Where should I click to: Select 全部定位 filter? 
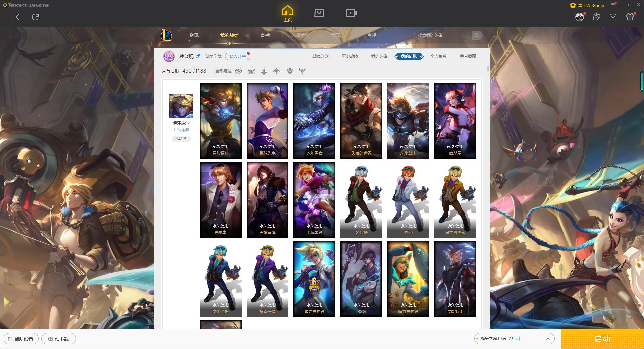click(x=223, y=71)
